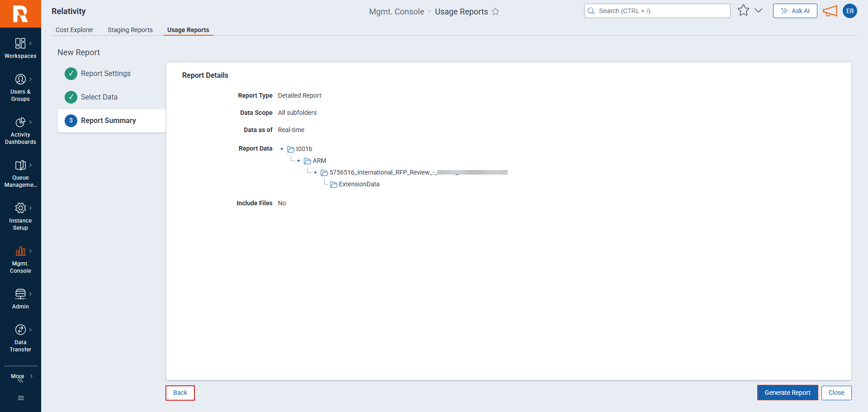Click the 5756516_International_RFP_Review folder icon
Screen dimensions: 868x412
tap(324, 173)
